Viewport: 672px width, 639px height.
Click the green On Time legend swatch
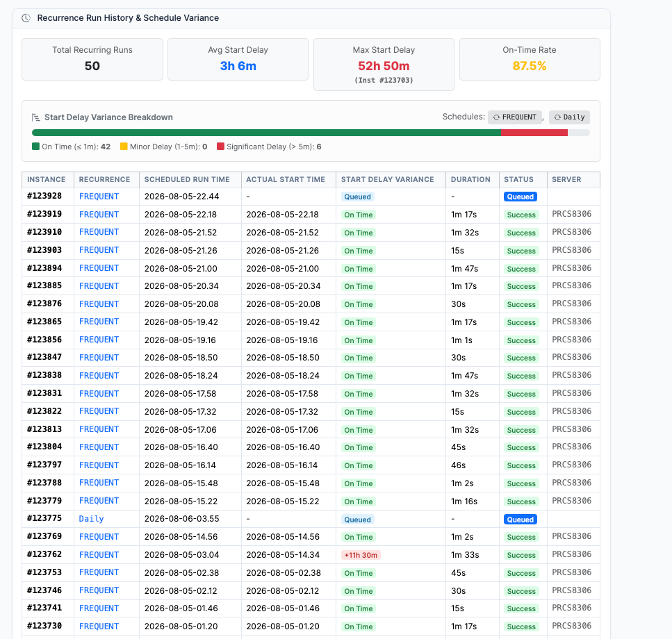click(x=36, y=147)
